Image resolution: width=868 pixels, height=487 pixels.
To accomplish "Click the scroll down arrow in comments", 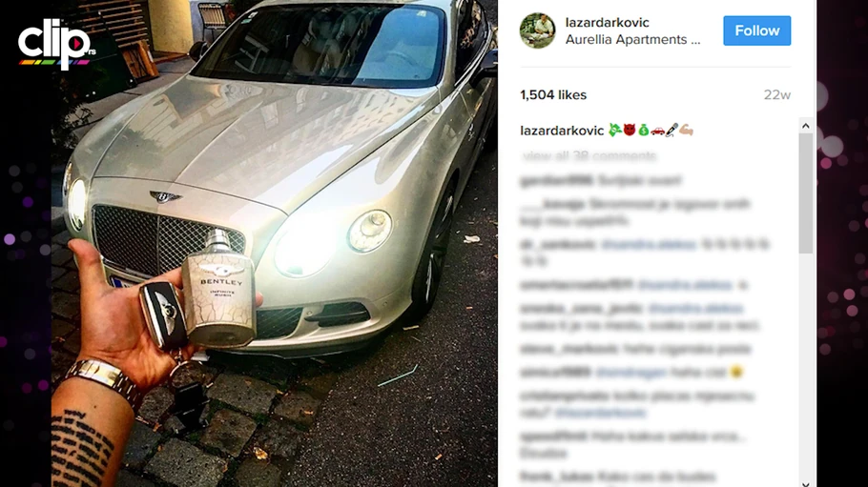I will tap(805, 484).
